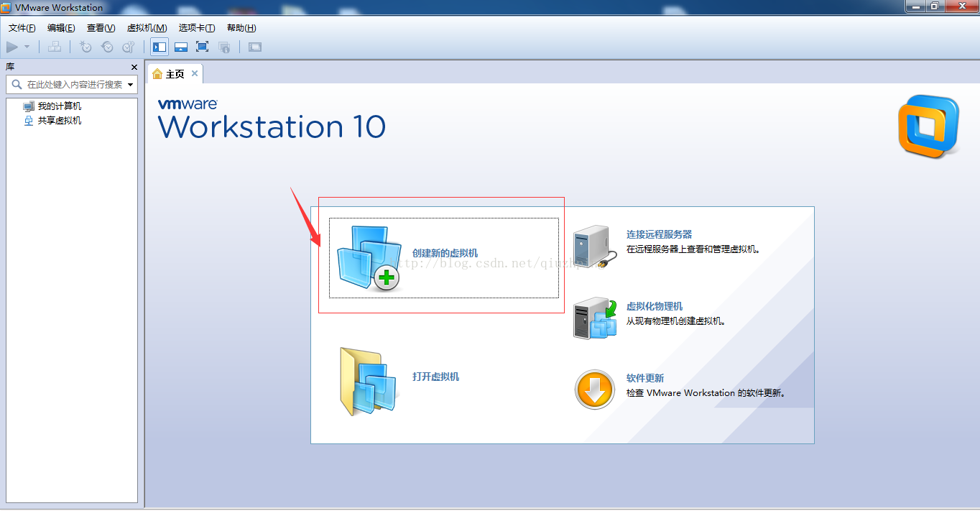The width and height of the screenshot is (980, 511).
Task: Select the full screen mode icon
Action: (x=203, y=47)
